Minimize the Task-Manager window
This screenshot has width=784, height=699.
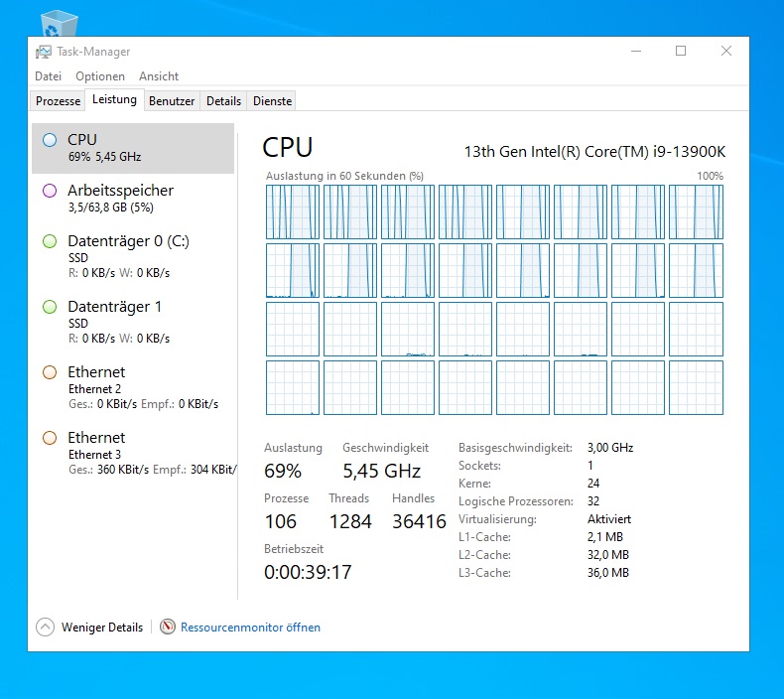click(636, 51)
